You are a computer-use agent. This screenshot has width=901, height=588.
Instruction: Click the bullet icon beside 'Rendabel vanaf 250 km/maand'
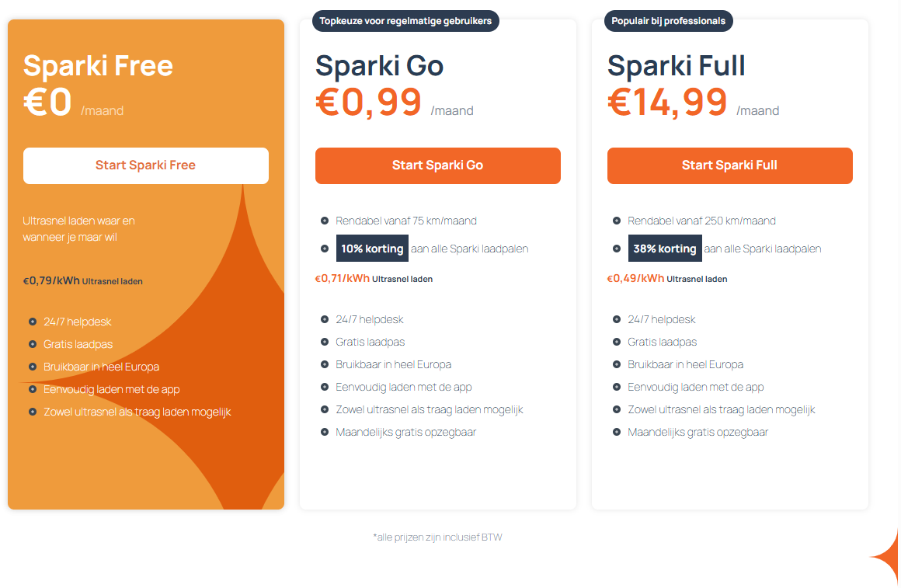pyautogui.click(x=617, y=221)
